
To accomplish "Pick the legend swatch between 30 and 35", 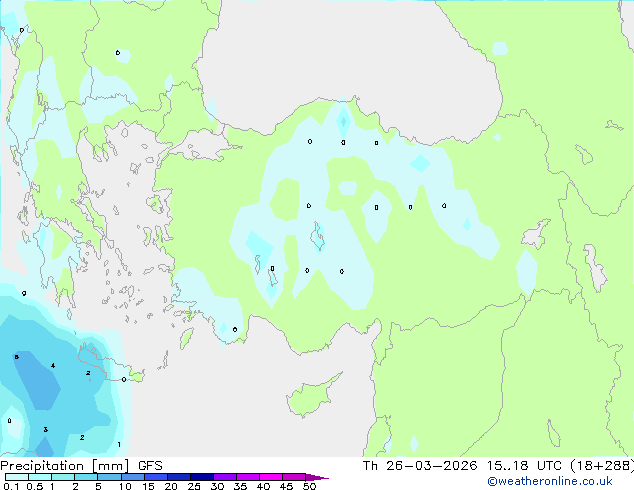I will coord(224,477).
